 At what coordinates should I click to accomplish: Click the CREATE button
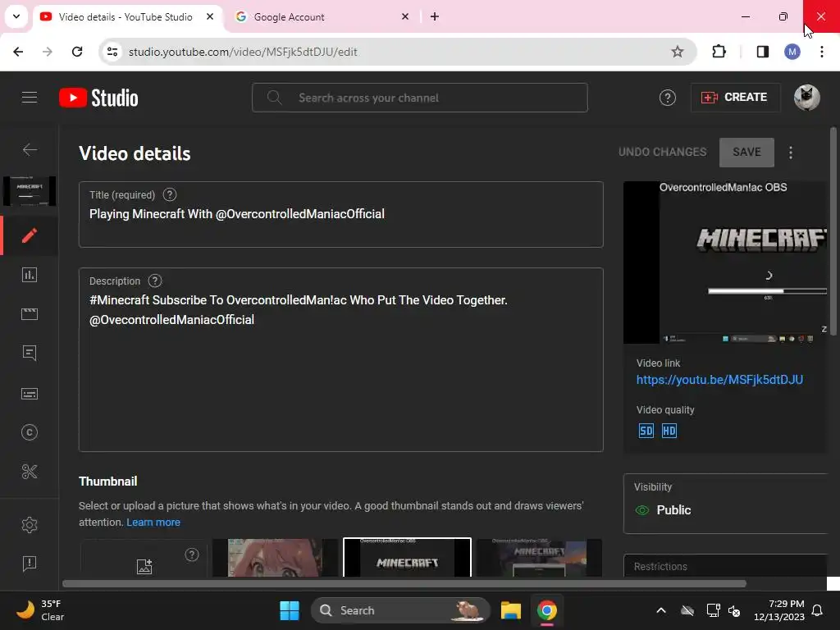[x=735, y=98]
